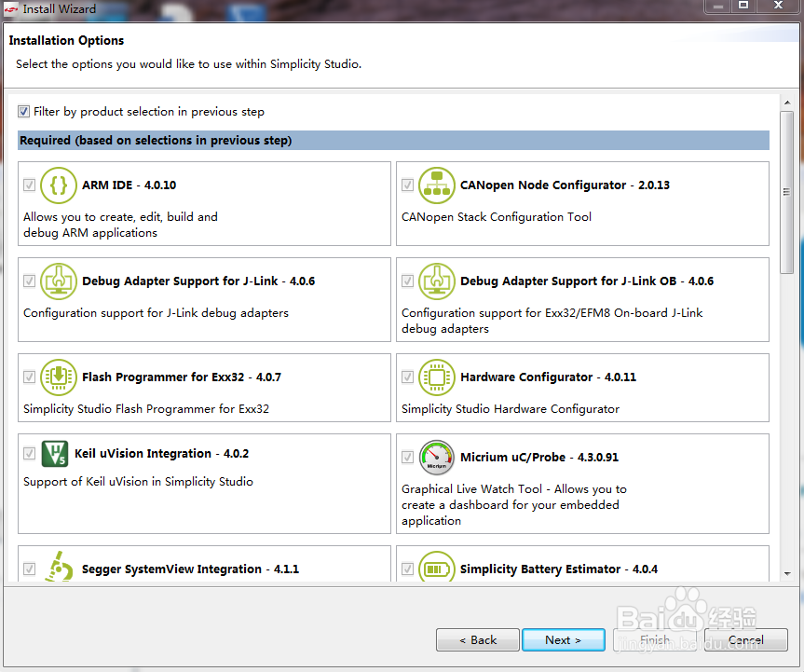The image size is (804, 672).
Task: Click Micrium uC/Probe - 4.3.0.91 title
Action: point(539,457)
